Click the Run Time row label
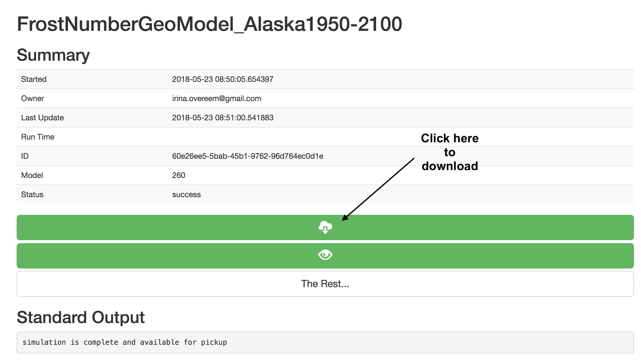Image resolution: width=641 pixels, height=364 pixels. tap(38, 137)
